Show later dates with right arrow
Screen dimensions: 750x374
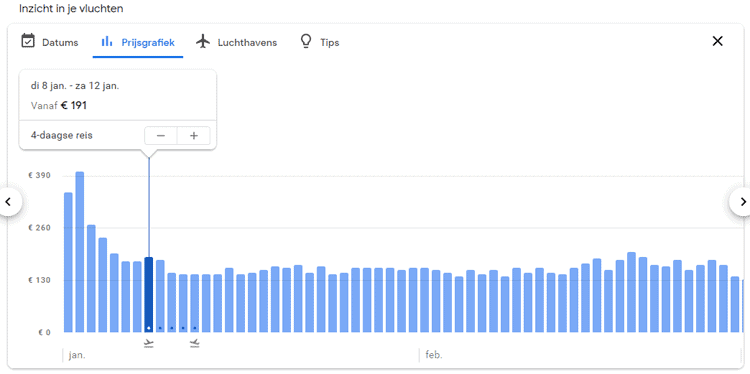pos(742,202)
